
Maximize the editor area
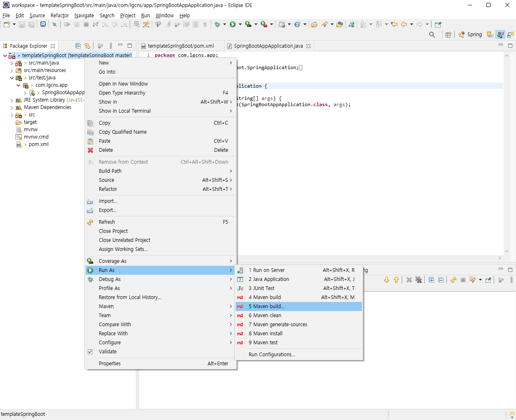[x=510, y=45]
